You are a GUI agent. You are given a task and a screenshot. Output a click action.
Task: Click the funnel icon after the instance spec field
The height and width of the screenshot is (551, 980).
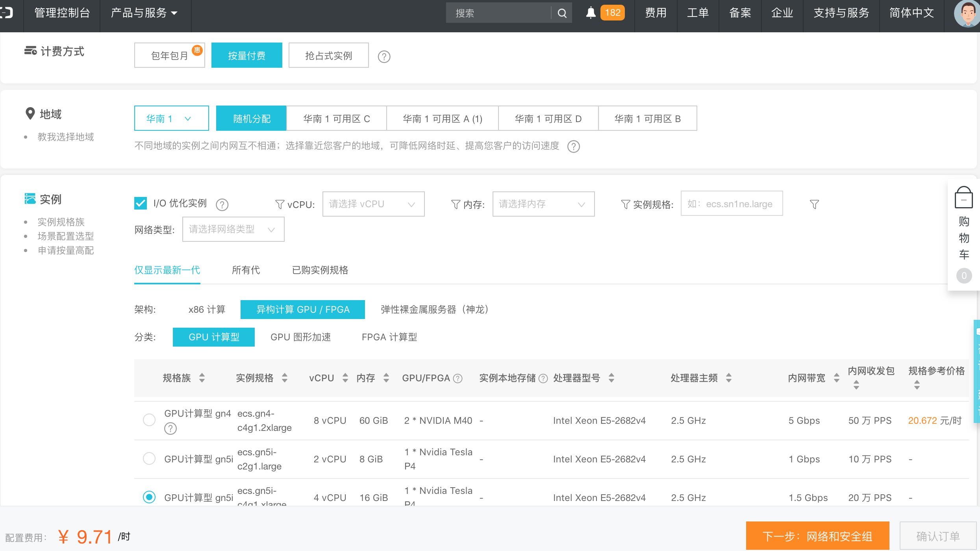coord(814,204)
